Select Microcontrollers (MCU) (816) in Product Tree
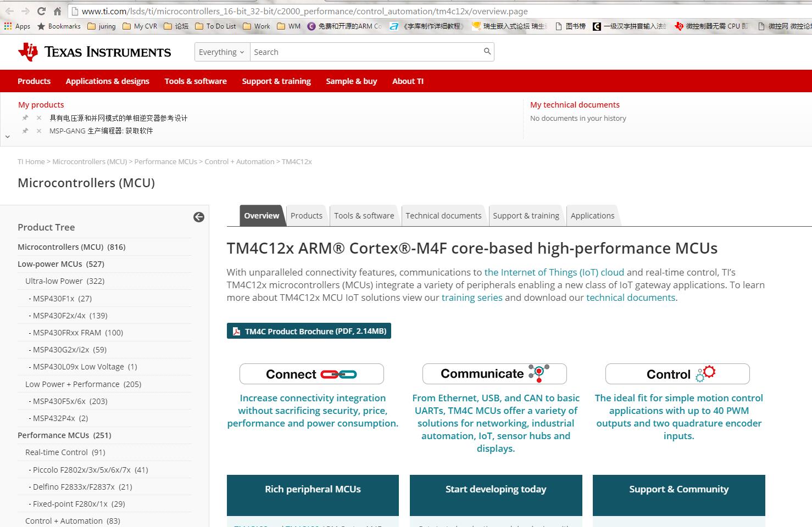The height and width of the screenshot is (527, 812). [x=71, y=247]
